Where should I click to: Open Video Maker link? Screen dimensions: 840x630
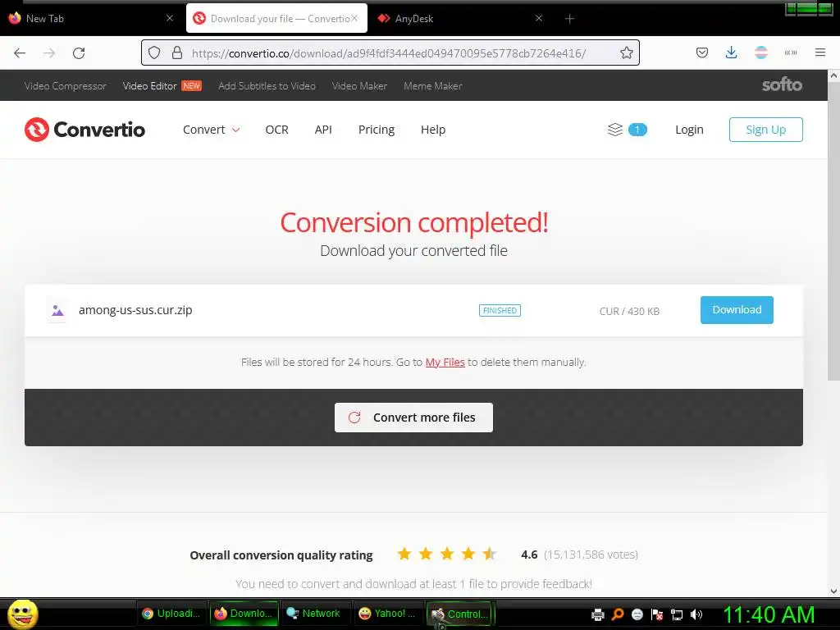pos(359,85)
